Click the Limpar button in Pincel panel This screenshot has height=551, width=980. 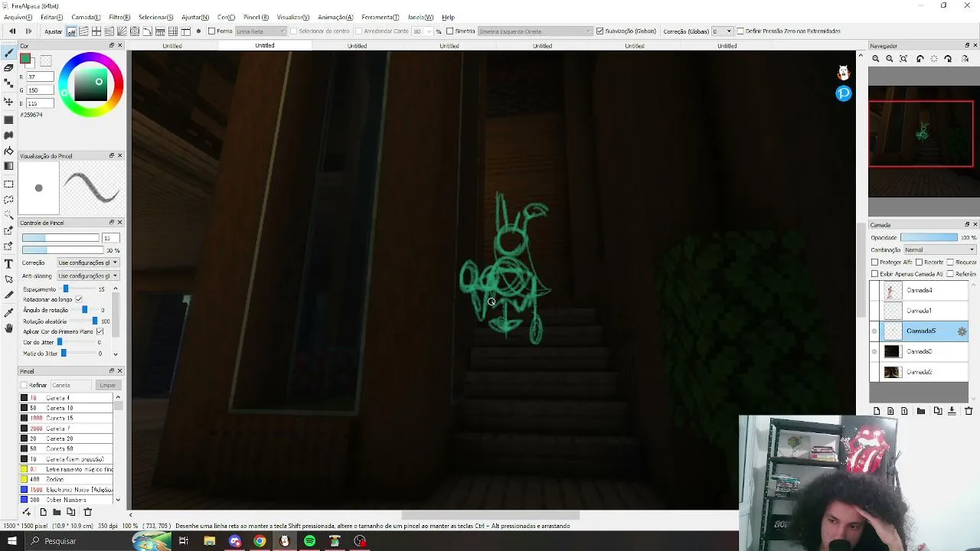tap(107, 385)
